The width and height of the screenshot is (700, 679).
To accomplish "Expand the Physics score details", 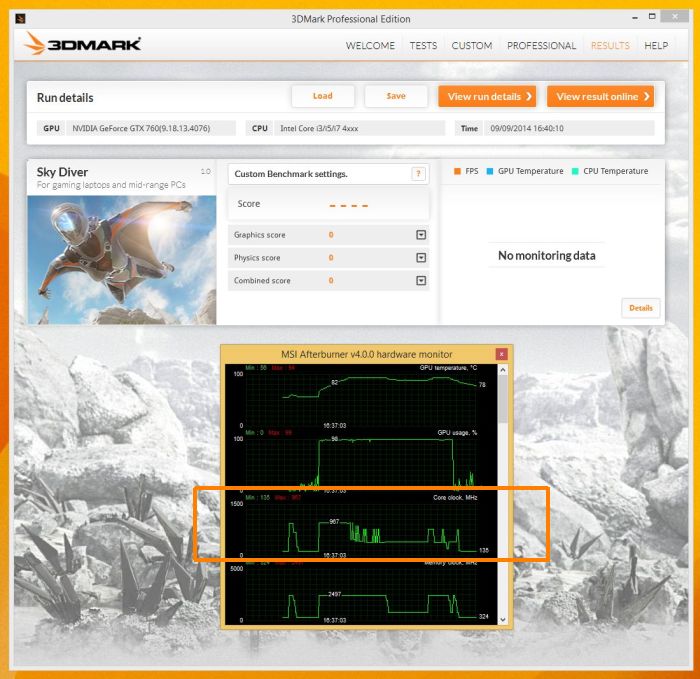I will click(x=421, y=258).
